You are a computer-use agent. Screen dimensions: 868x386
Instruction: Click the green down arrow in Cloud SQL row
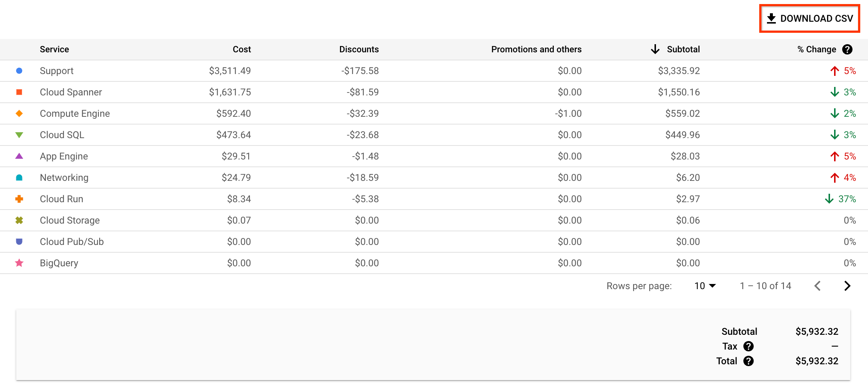(x=835, y=135)
